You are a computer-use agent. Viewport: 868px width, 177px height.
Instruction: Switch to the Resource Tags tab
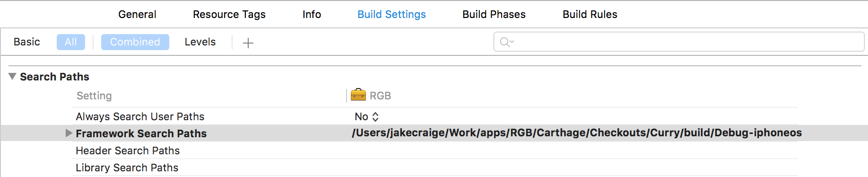coord(229,14)
